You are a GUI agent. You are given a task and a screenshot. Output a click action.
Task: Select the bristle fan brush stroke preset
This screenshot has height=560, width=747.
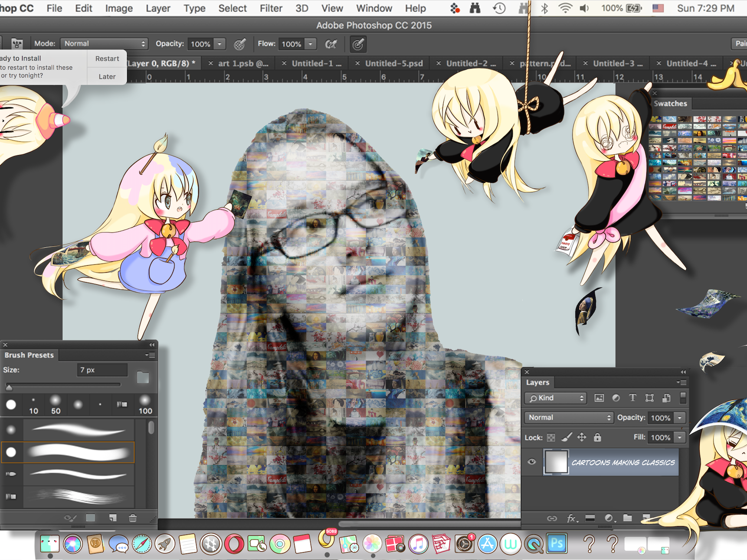coord(68,496)
